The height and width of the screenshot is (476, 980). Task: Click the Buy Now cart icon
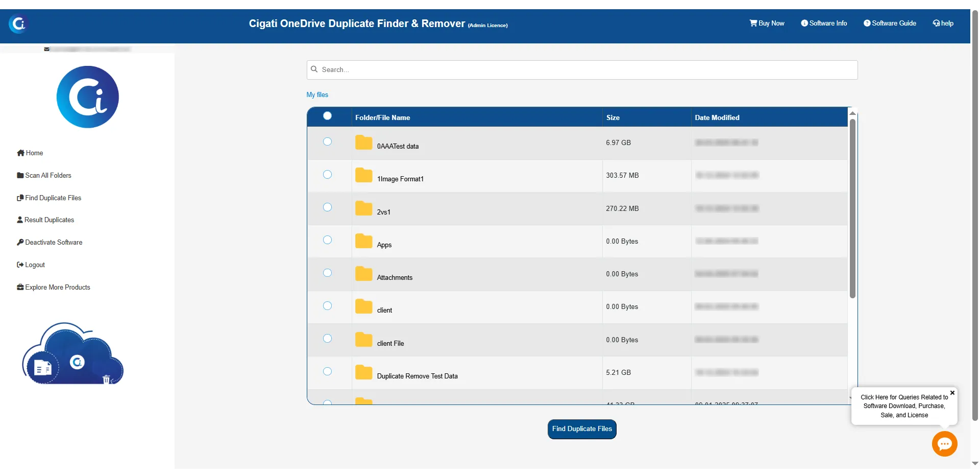[x=753, y=23]
